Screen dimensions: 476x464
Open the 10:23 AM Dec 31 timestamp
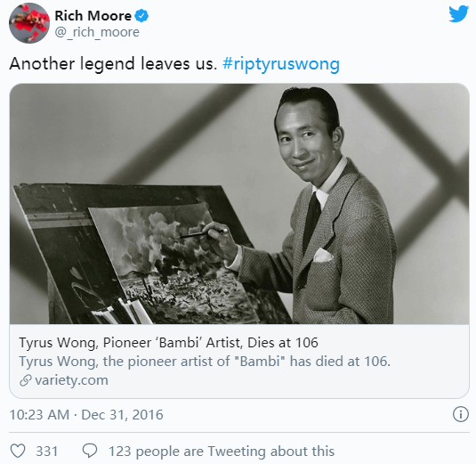tap(86, 414)
